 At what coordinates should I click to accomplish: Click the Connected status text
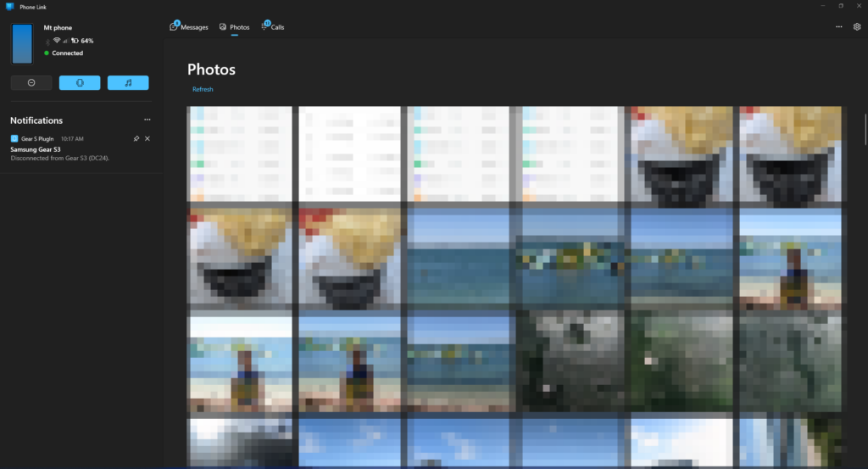(67, 53)
